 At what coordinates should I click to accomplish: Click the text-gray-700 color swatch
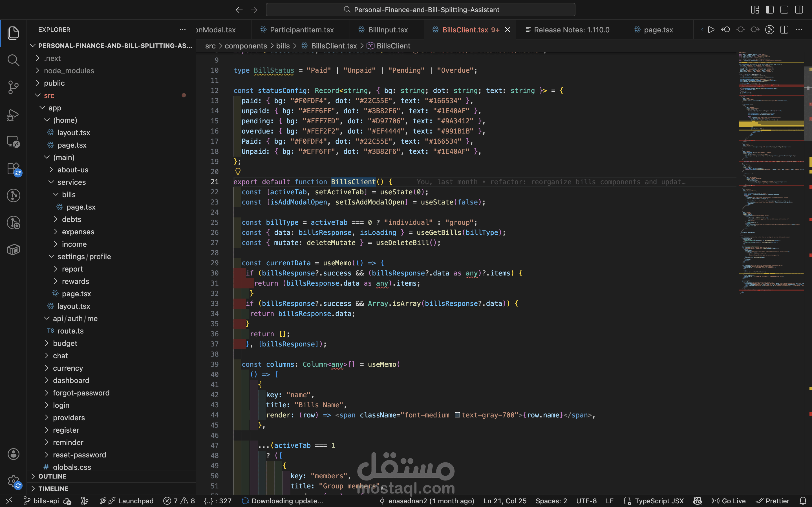click(457, 415)
